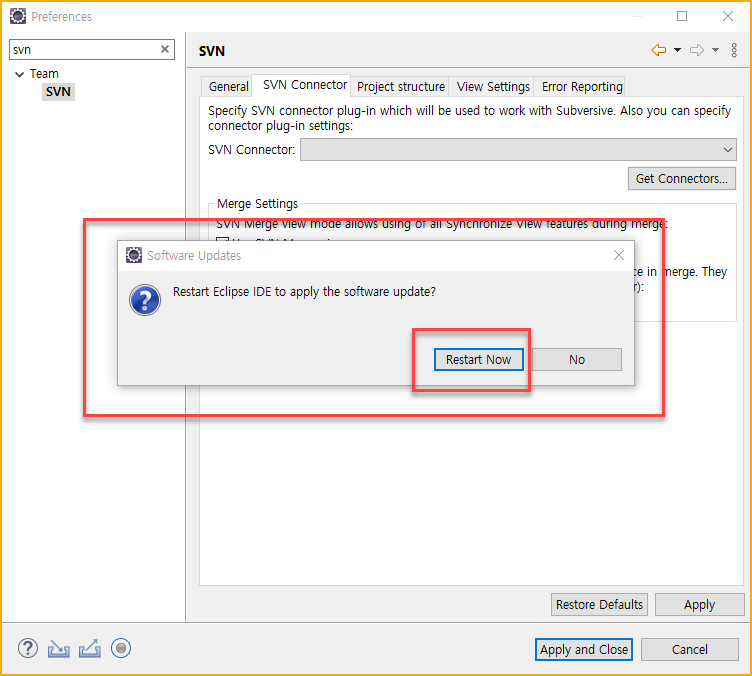Screen dimensions: 752x676
Task: Click Restore Defaults button
Action: click(x=599, y=605)
